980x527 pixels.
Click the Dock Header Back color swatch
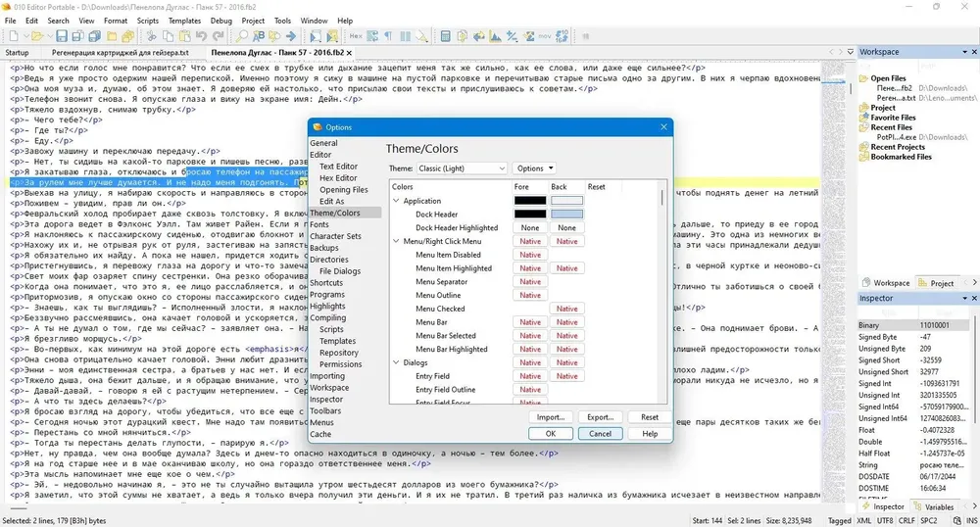click(566, 215)
